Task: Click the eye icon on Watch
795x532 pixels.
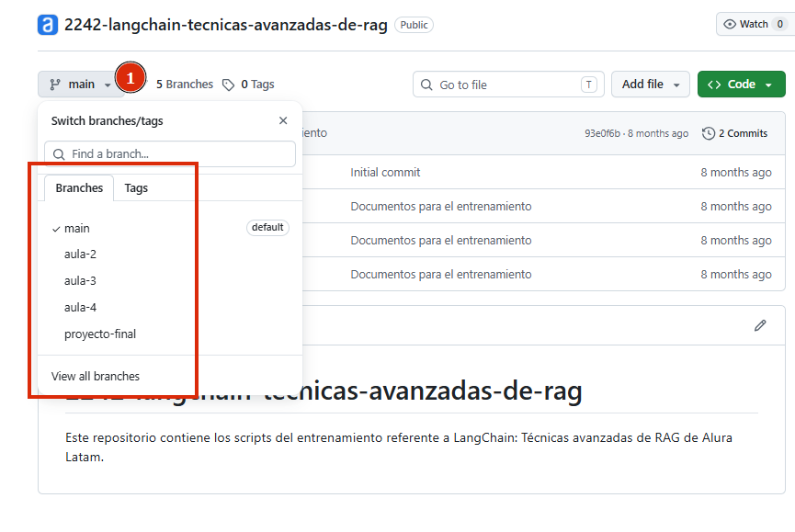Action: pos(730,24)
